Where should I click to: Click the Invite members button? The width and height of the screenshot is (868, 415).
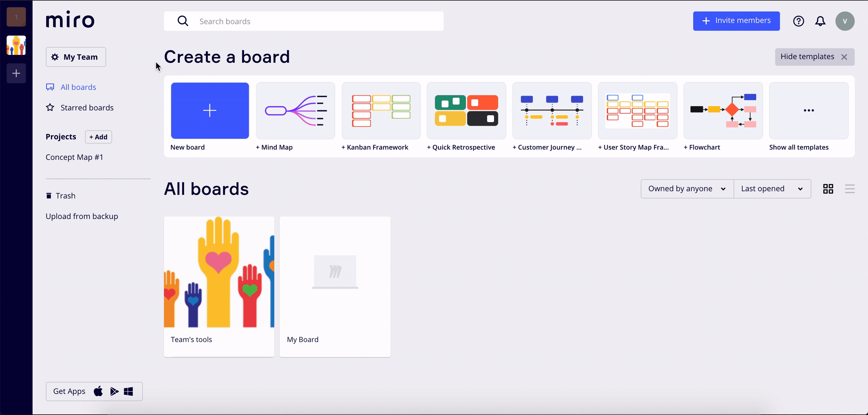tap(736, 21)
